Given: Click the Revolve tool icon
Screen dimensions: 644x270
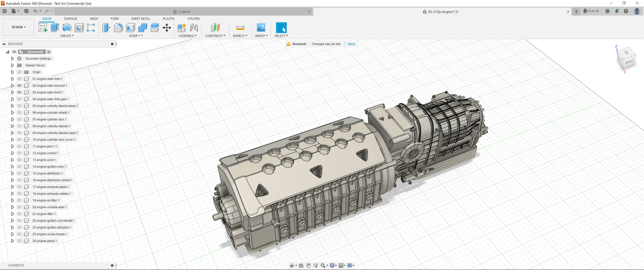Looking at the screenshot, I should (67, 28).
